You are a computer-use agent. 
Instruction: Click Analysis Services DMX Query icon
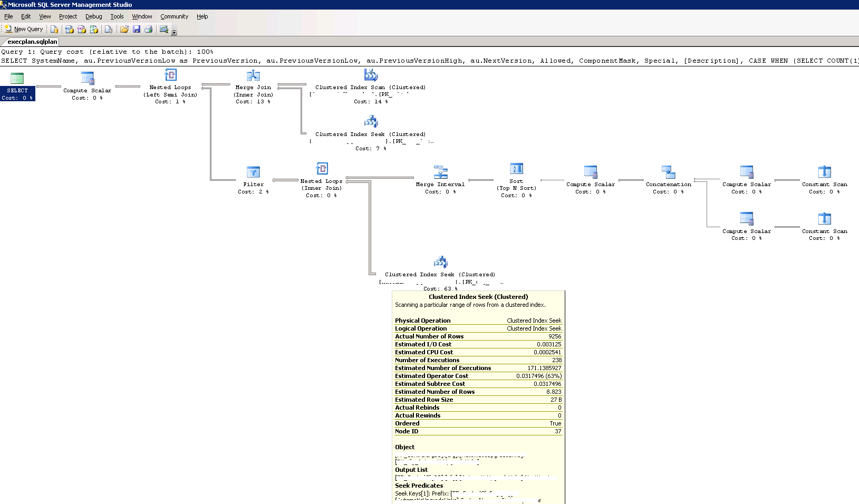82,29
